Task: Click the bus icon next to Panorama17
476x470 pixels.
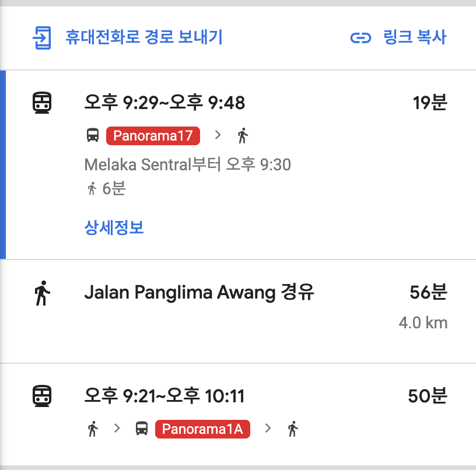Action: [x=93, y=135]
